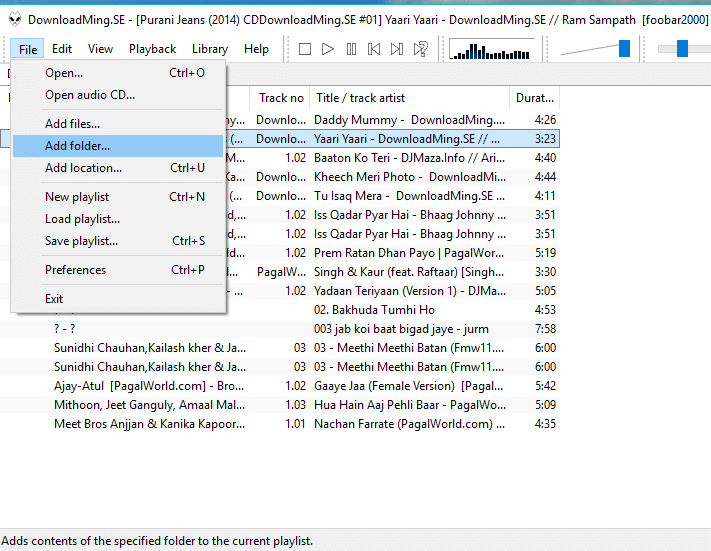Click the 4:53 duration value
Viewport: 711px width, 551px height.
point(545,310)
